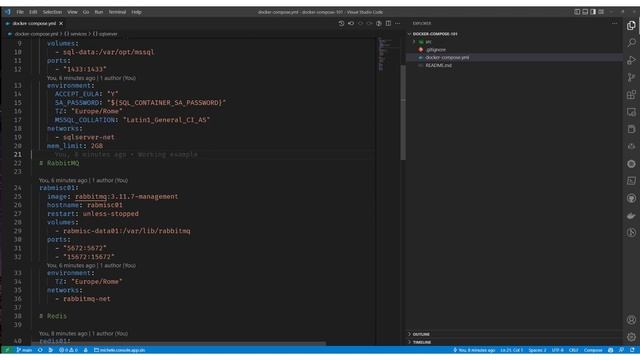
Task: Open Remote Explorer view in activity bar
Action: 631,112
